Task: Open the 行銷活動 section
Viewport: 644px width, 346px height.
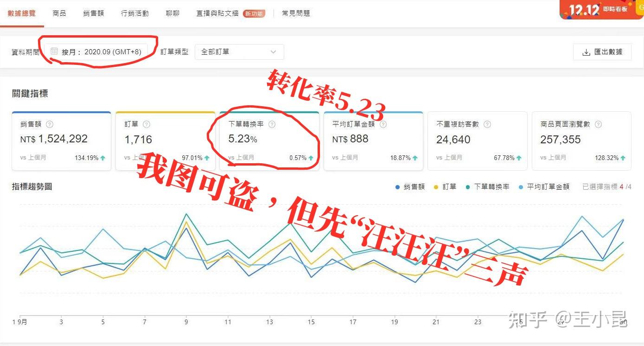Action: point(134,13)
